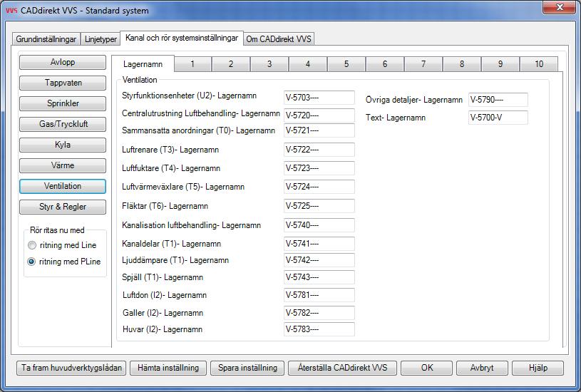Open the Sprinkler system settings
Viewport: 581px width, 392px height.
[63, 103]
